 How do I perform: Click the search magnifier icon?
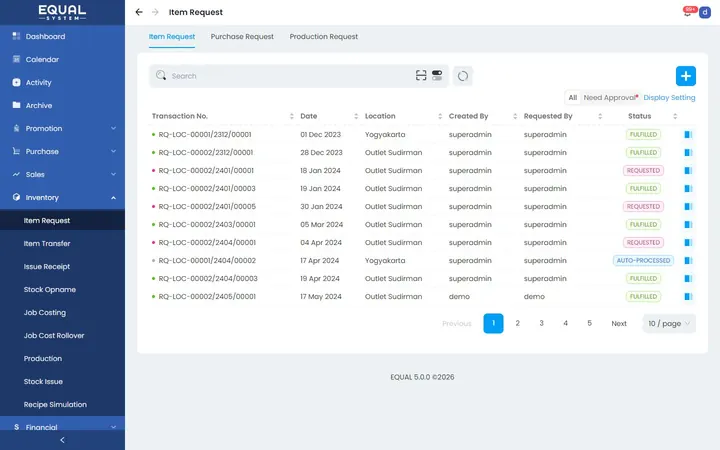click(x=161, y=75)
